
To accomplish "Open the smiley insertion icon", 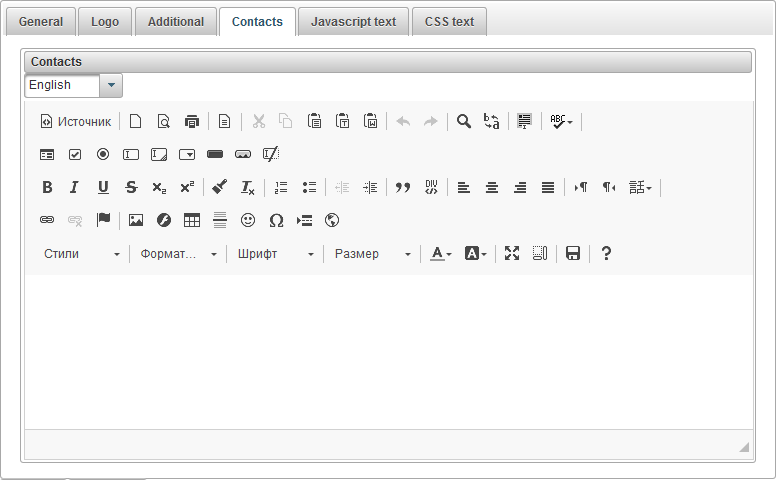I will [248, 220].
